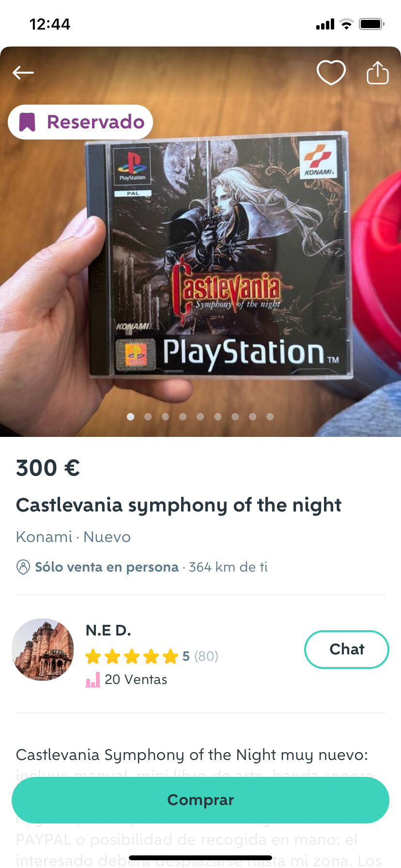
Task: Select the fifth image pagination dot
Action: coord(200,417)
